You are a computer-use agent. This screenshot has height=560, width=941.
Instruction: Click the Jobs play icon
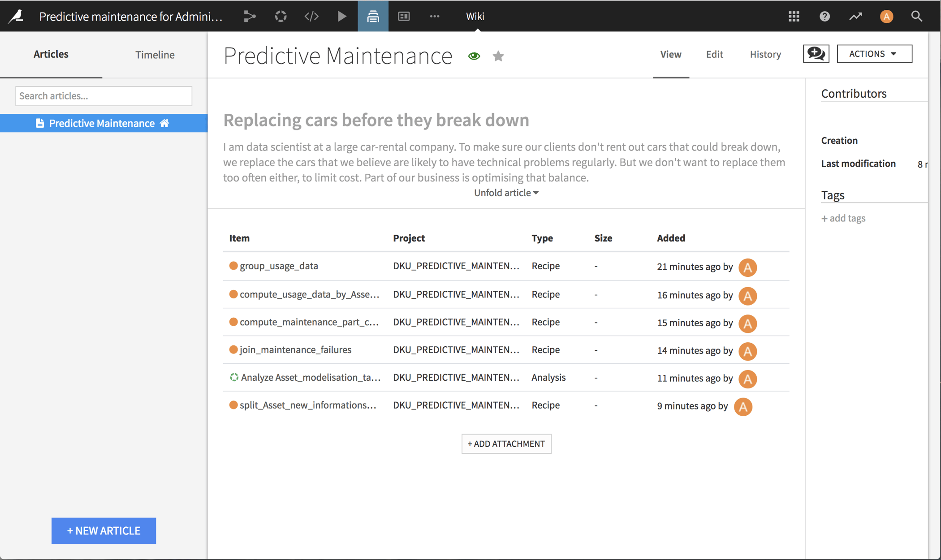pyautogui.click(x=342, y=17)
